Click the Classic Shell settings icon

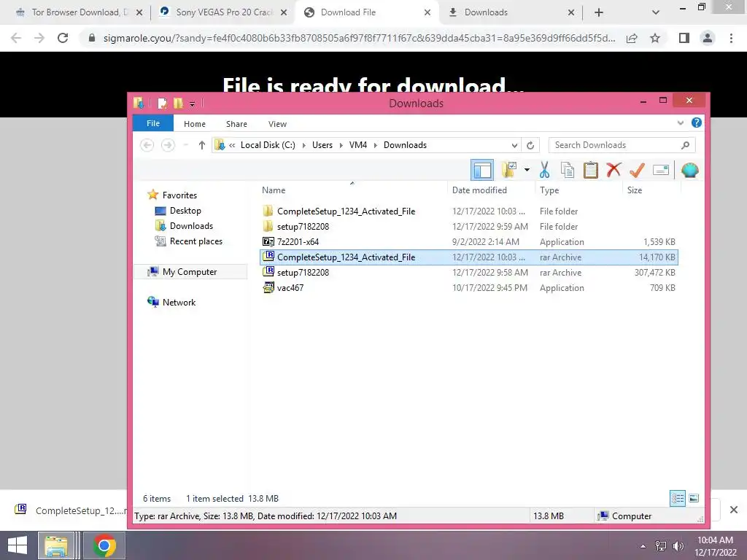click(689, 169)
